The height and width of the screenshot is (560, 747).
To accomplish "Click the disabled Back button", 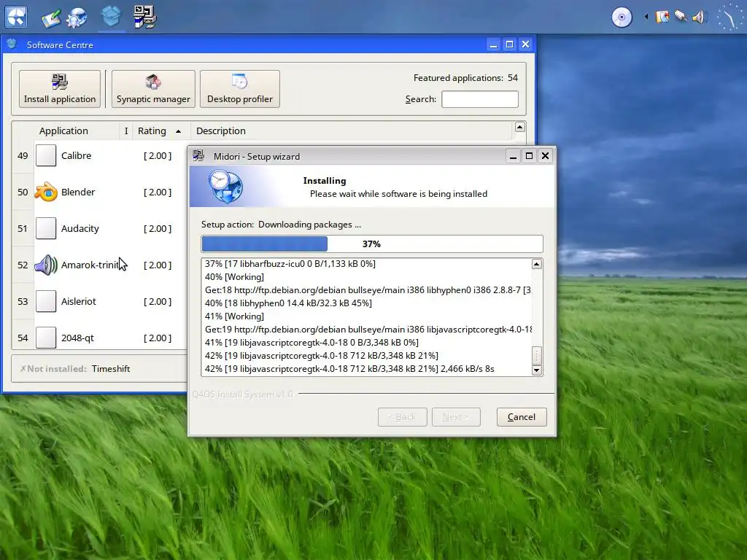I will [x=403, y=417].
